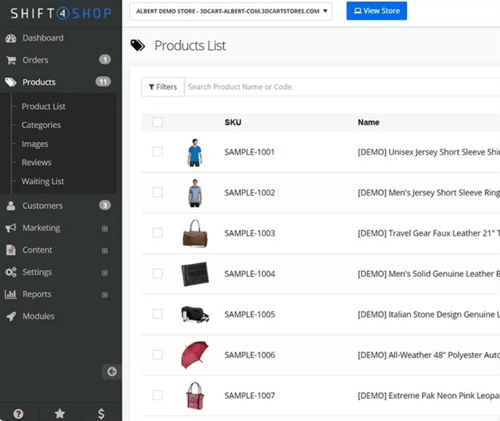Sort by Name column header

pos(368,122)
